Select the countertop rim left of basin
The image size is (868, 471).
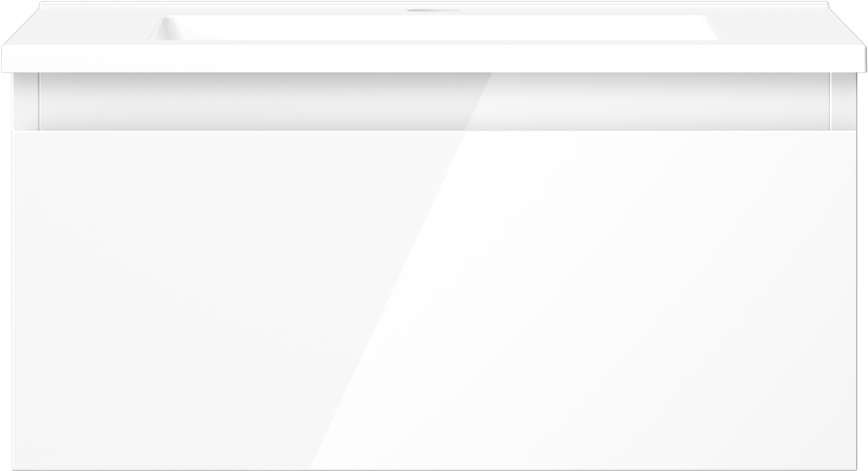pyautogui.click(x=83, y=26)
